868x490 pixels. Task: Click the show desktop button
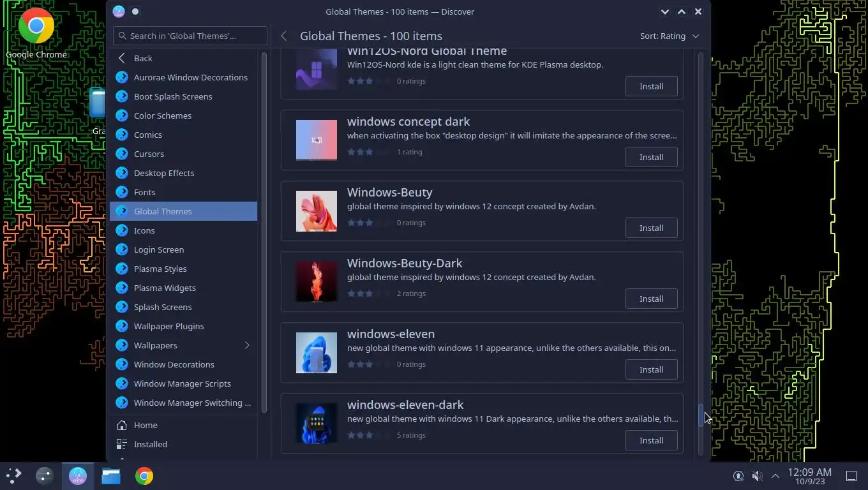(x=851, y=476)
